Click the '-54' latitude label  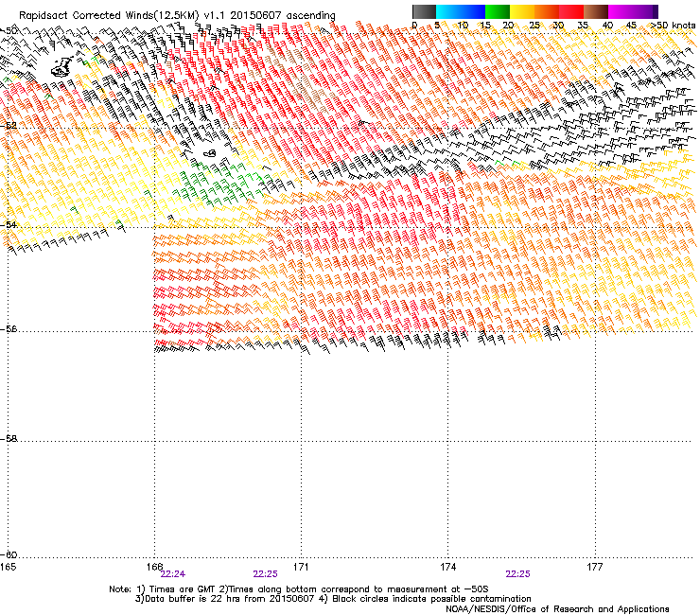(x=9, y=224)
